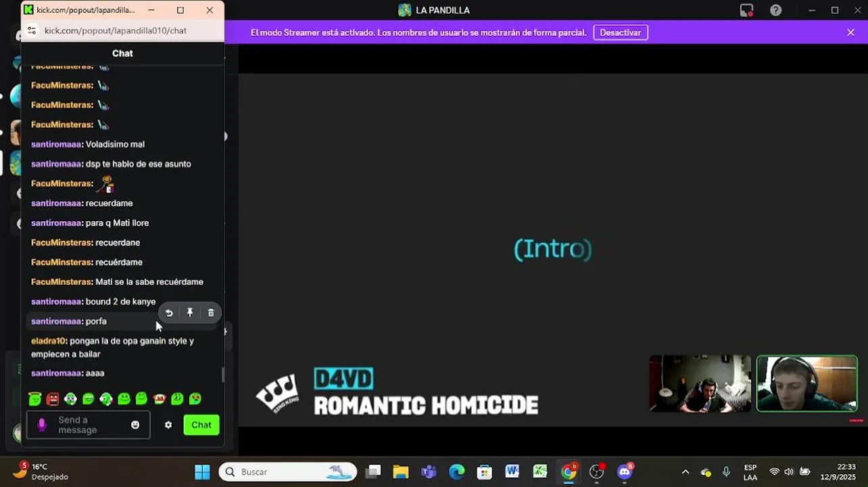Click the taskbar Buscar search box
Screen dimensions: 868x487
coord(288,471)
